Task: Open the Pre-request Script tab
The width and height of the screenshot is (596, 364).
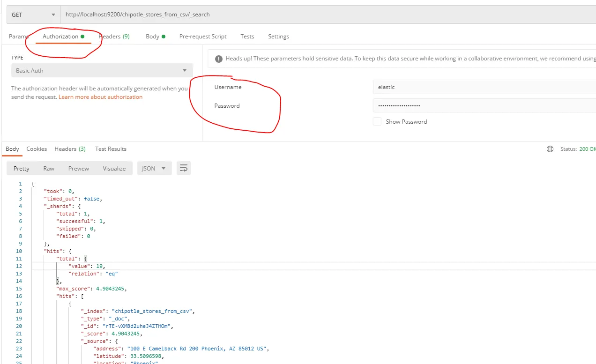Action: [203, 37]
